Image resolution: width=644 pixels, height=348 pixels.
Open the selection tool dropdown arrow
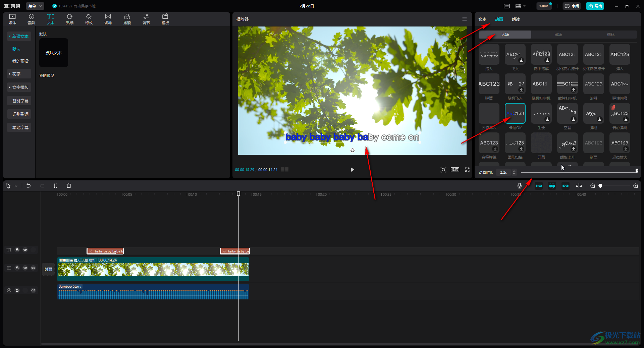tap(16, 186)
